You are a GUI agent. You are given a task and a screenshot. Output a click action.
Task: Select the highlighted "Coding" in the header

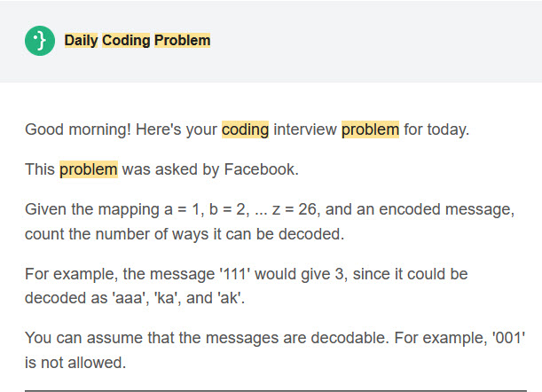(x=126, y=41)
